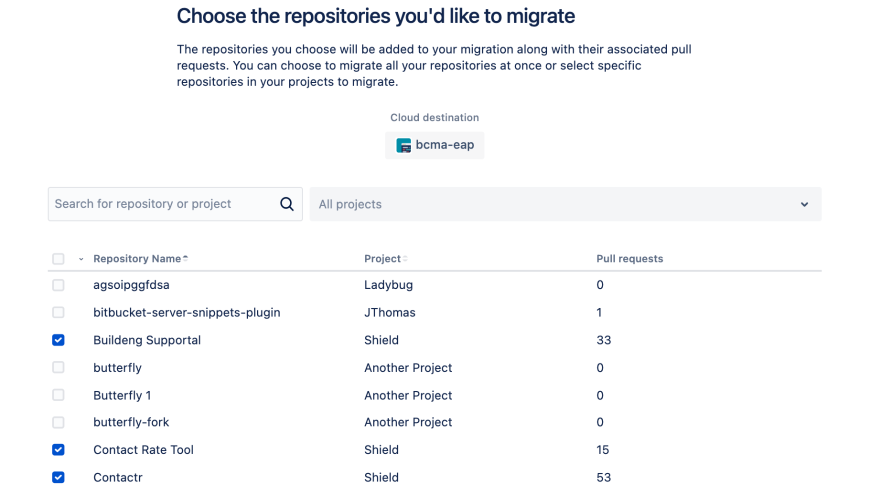This screenshot has height=494, width=870.
Task: Tick the Butterfly 1 repository checkbox
Action: pyautogui.click(x=58, y=395)
